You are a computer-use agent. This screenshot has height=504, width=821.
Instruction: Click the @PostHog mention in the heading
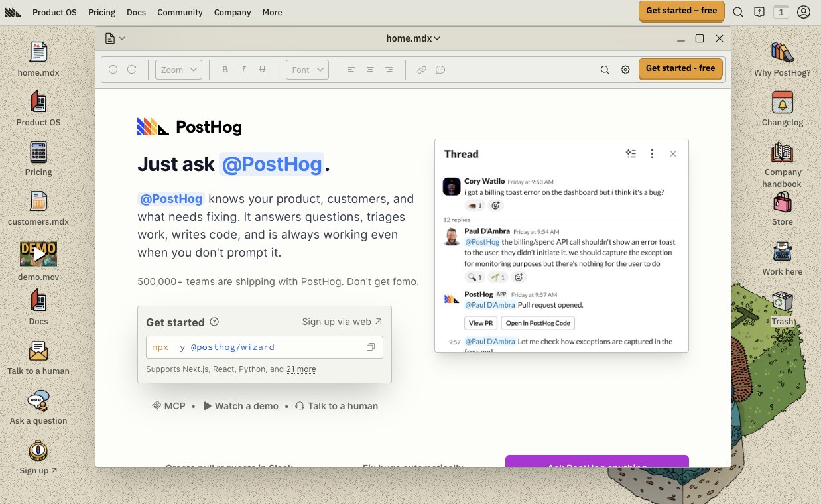click(x=271, y=164)
